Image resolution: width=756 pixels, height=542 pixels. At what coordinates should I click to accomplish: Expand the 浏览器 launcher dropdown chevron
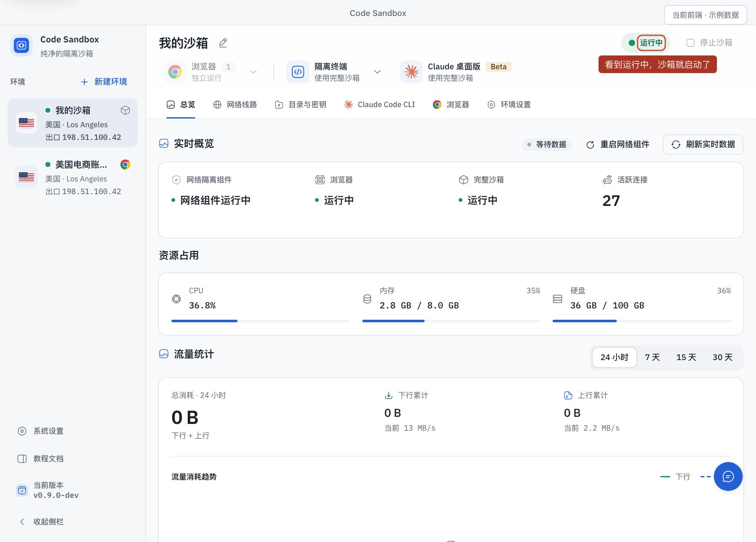pyautogui.click(x=253, y=72)
